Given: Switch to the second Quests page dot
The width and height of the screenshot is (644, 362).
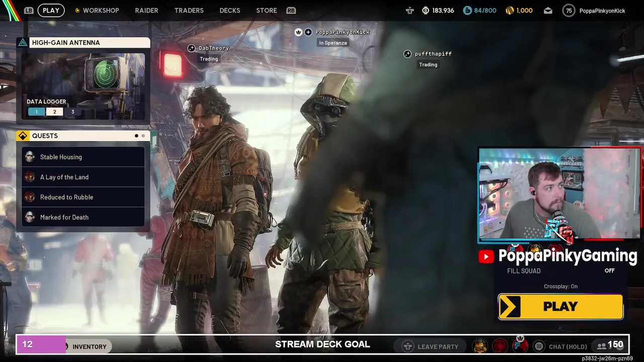Looking at the screenshot, I should pyautogui.click(x=143, y=136).
